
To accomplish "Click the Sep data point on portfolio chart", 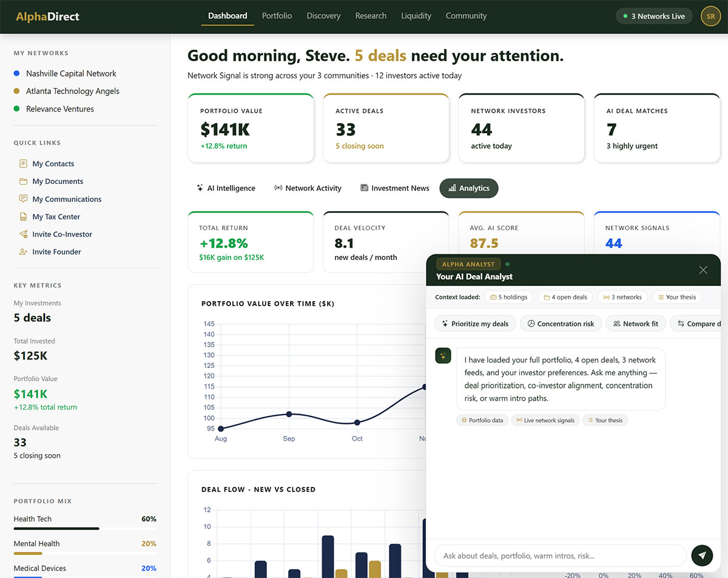I will pyautogui.click(x=289, y=414).
